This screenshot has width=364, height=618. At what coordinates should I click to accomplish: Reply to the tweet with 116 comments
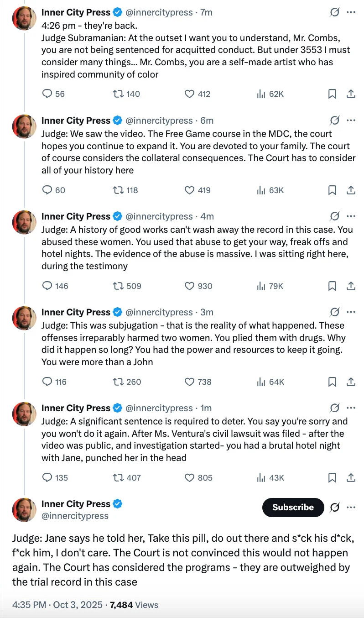click(47, 382)
